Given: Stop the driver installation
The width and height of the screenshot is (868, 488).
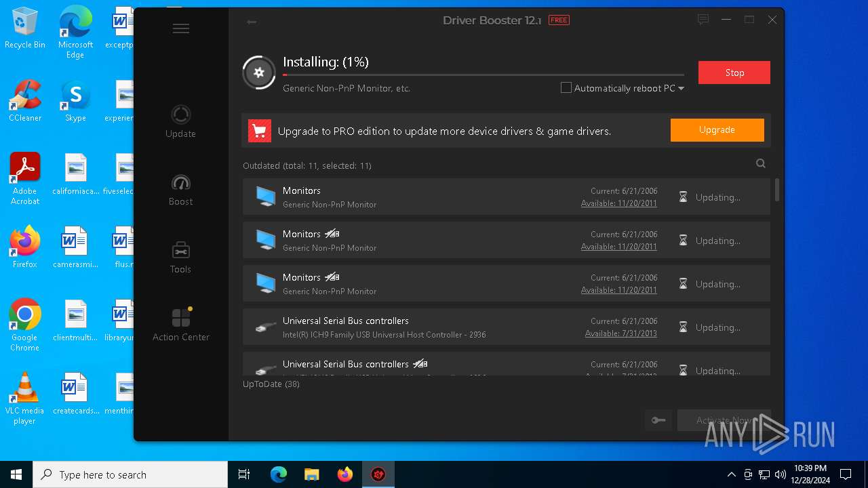Looking at the screenshot, I should pos(734,73).
